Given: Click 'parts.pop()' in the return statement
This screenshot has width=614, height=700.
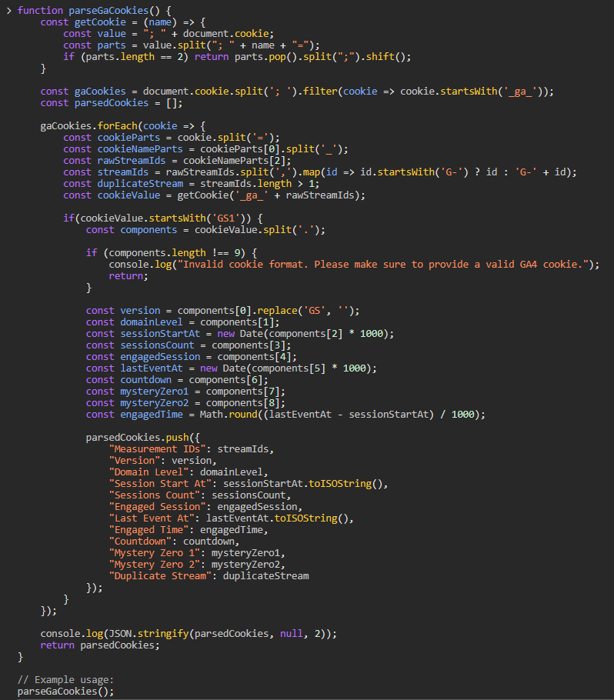Looking at the screenshot, I should pyautogui.click(x=265, y=57).
